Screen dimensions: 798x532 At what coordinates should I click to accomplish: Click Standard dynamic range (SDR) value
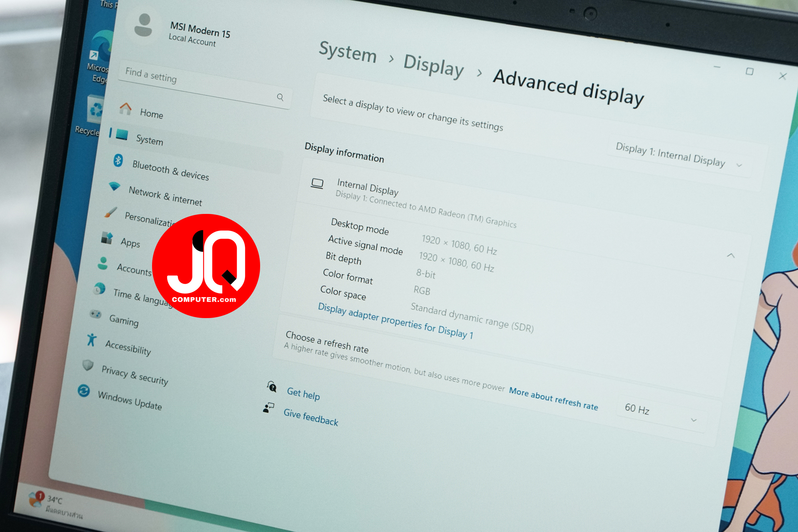pyautogui.click(x=472, y=317)
